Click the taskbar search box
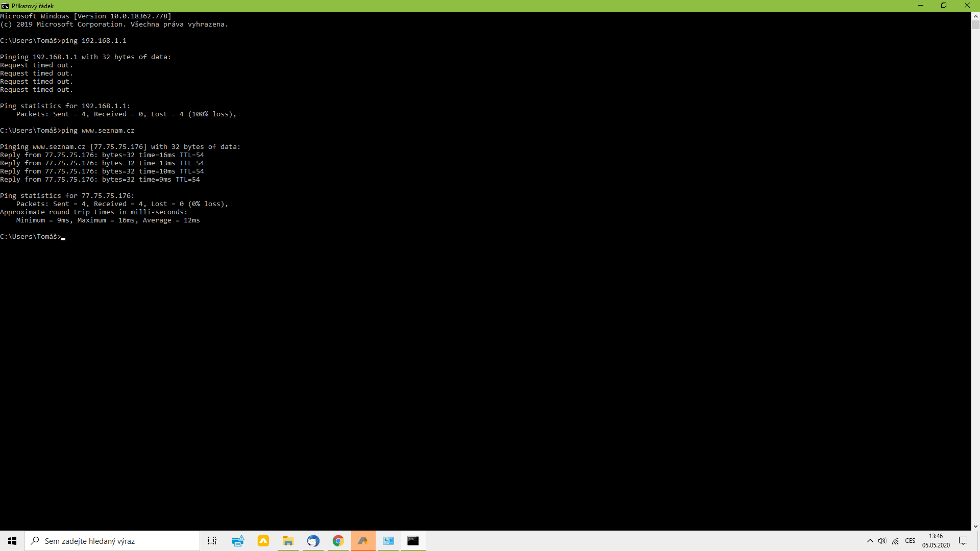Screen dimensions: 980x551 coord(112,541)
